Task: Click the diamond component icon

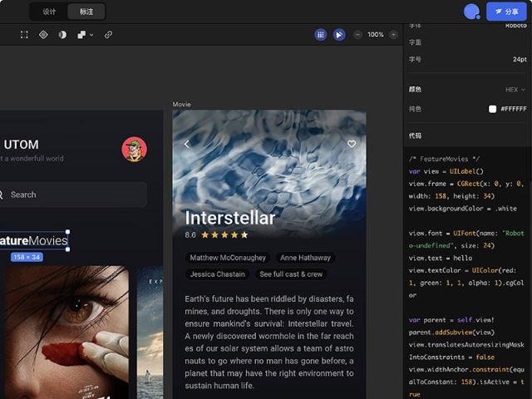Action: [43, 35]
